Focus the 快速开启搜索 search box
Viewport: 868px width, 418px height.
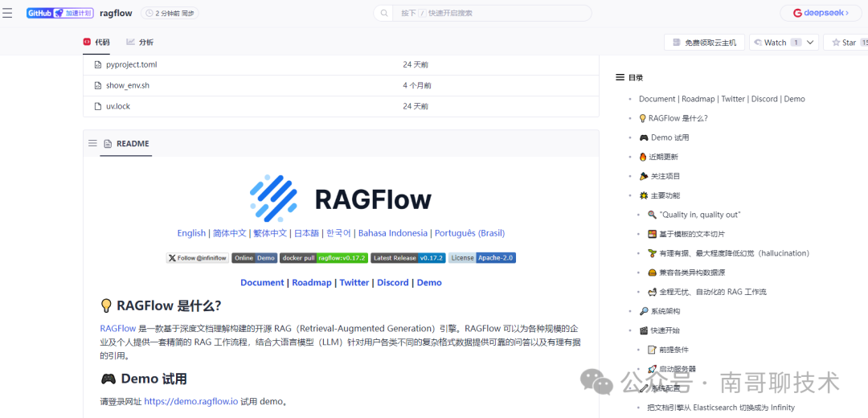(x=482, y=13)
